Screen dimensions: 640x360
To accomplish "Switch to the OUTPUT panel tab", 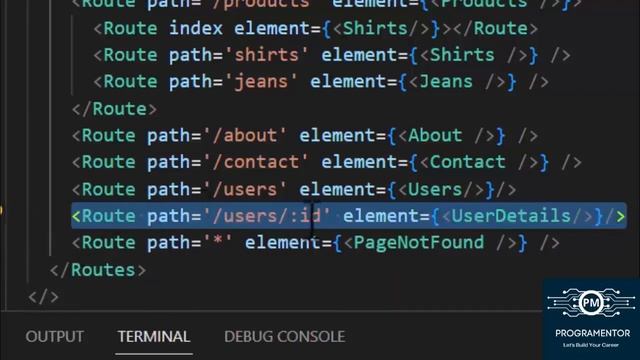I will pyautogui.click(x=55, y=337).
